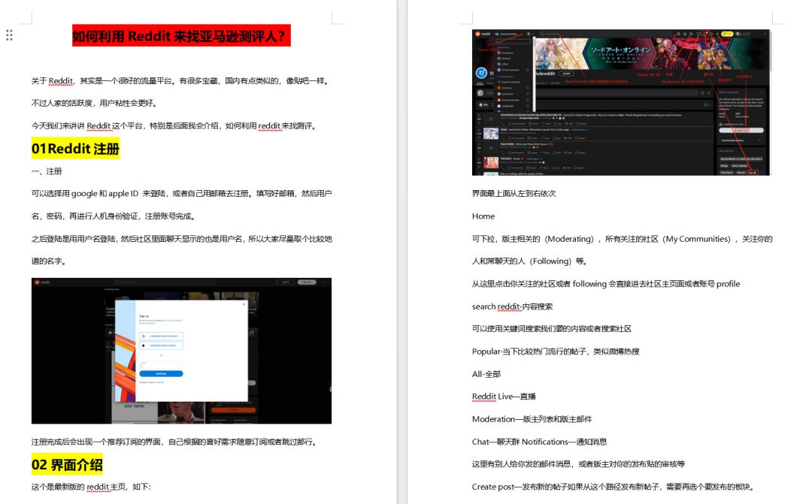Click the email input field in sign-up form

pos(161,365)
